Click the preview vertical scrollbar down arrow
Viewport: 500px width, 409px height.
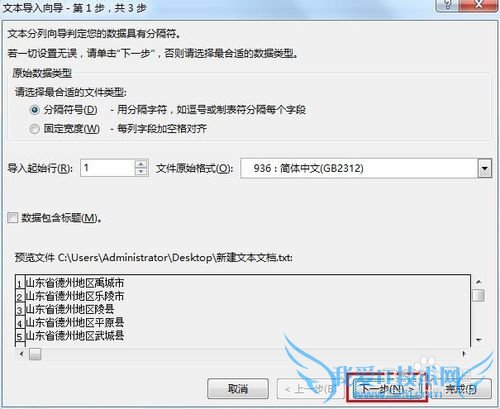tap(479, 340)
